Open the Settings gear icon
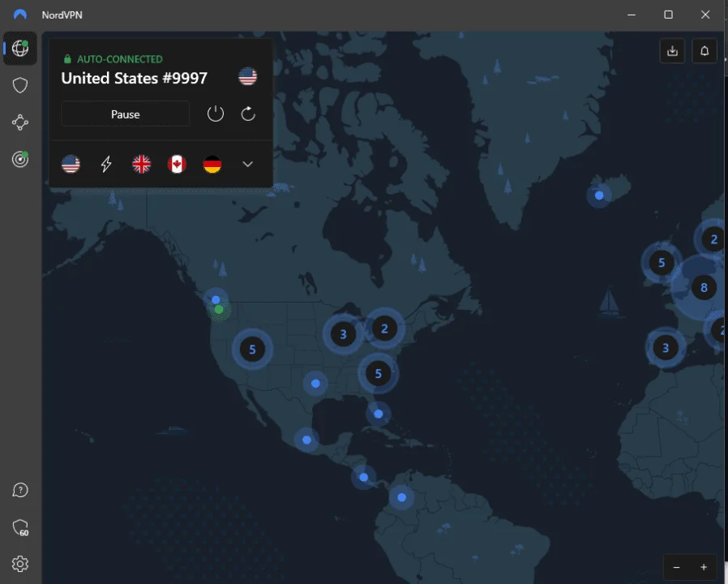The width and height of the screenshot is (728, 584). (x=20, y=564)
